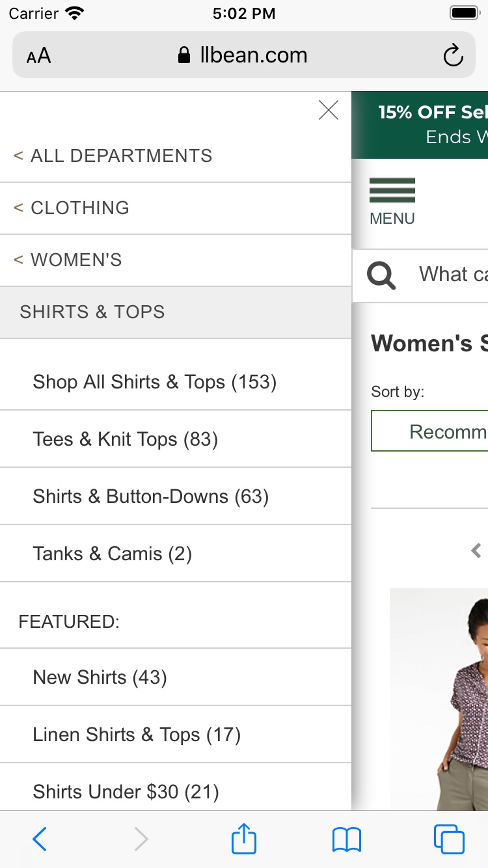Select Shop All Shirts & Tops
The width and height of the screenshot is (488, 868).
pyautogui.click(x=155, y=382)
